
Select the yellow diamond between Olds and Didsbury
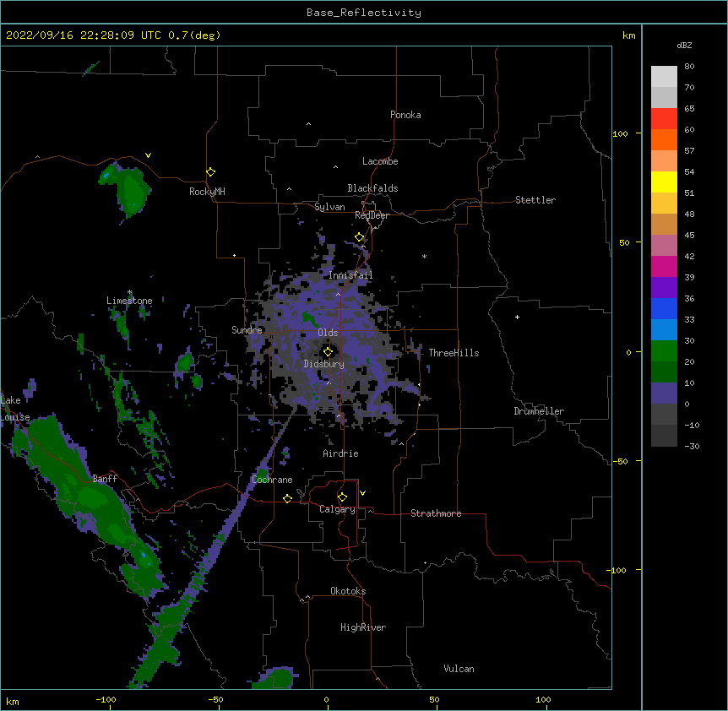click(328, 352)
